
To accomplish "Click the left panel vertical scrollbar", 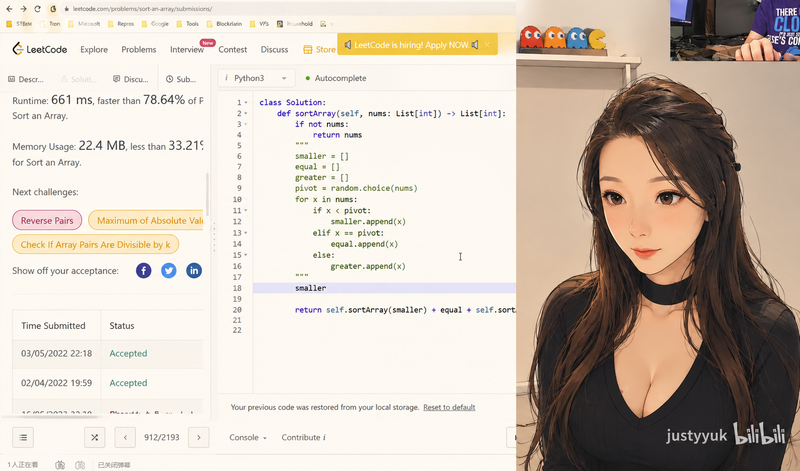I will (207, 194).
